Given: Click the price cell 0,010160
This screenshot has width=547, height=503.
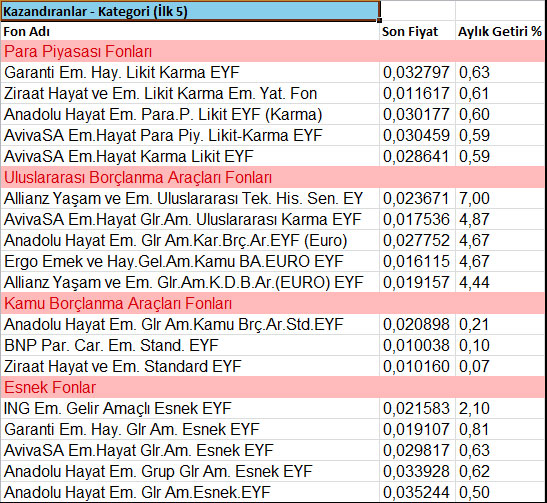Looking at the screenshot, I should pyautogui.click(x=417, y=366).
